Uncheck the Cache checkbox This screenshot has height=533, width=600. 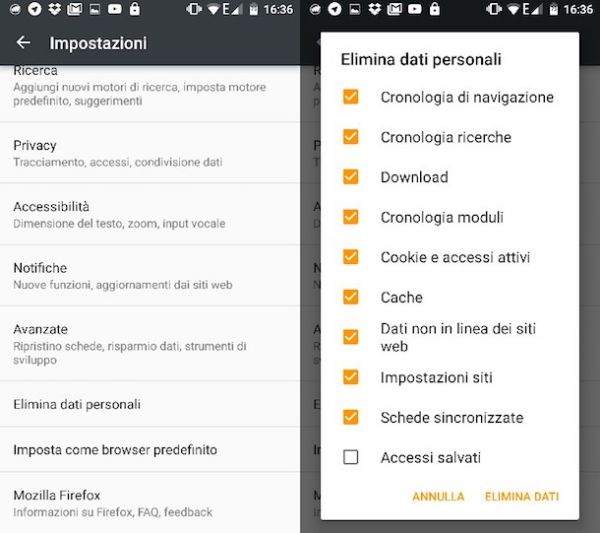coord(351,297)
